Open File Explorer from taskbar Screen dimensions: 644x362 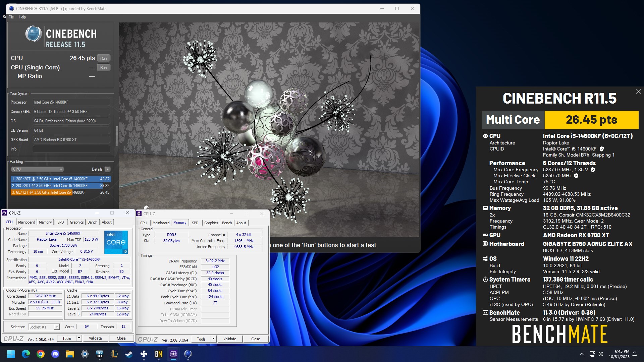coord(70,354)
